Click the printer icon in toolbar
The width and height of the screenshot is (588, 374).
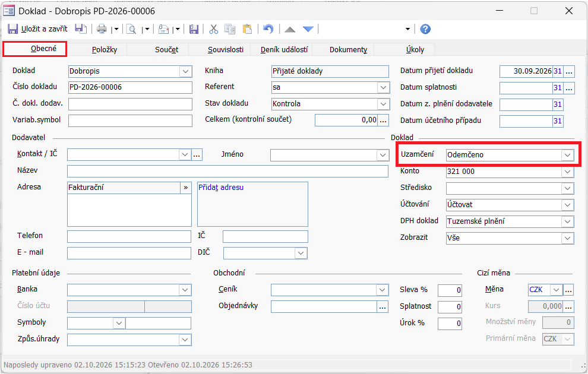102,29
